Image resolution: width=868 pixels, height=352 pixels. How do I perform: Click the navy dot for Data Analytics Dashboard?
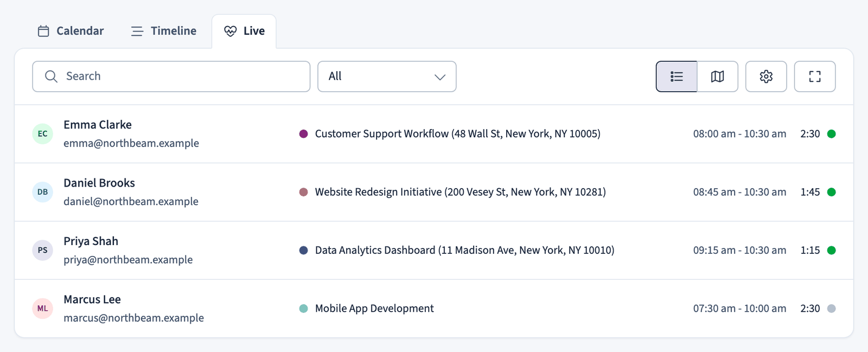pos(304,250)
